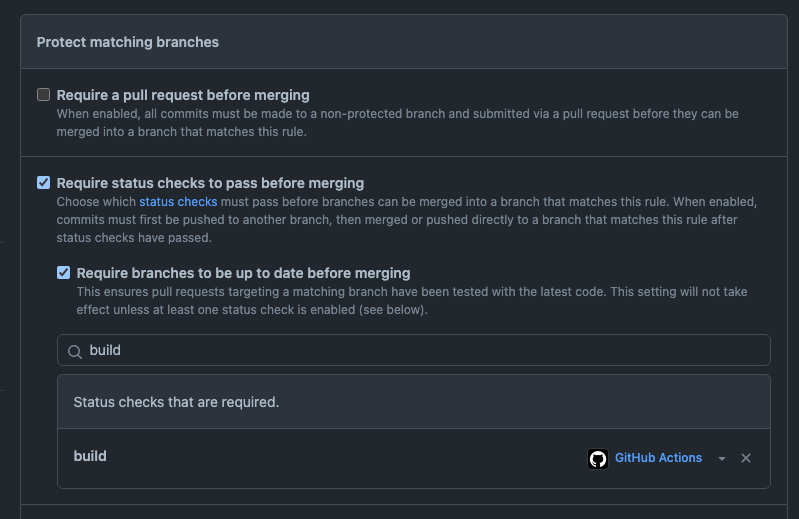Screen dimensions: 799x519
Task: Click the Status checks that are required heading
Action: (x=176, y=402)
